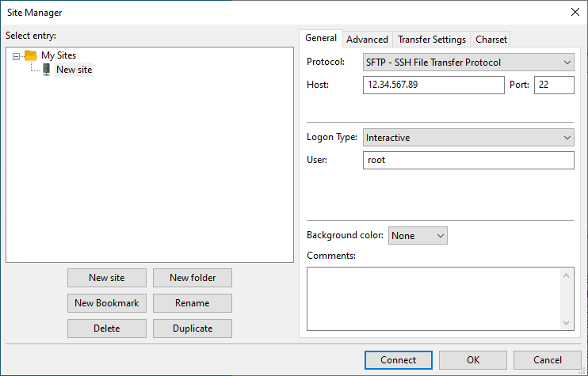The image size is (588, 376).
Task: Click the New Bookmark button
Action: tap(107, 303)
